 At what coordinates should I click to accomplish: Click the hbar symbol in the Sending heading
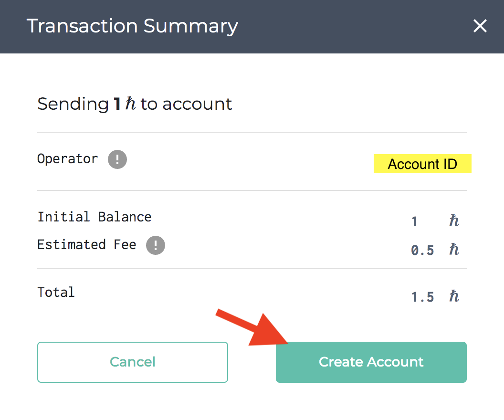coord(130,104)
